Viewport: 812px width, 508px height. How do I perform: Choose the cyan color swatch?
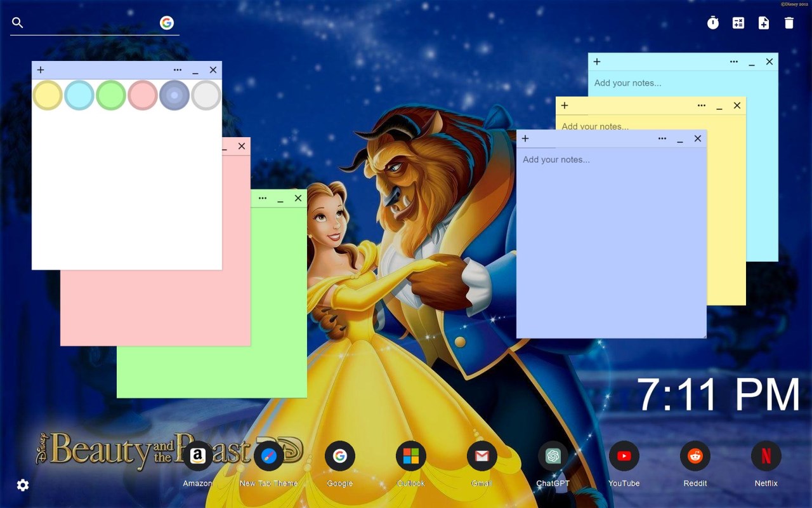[79, 95]
